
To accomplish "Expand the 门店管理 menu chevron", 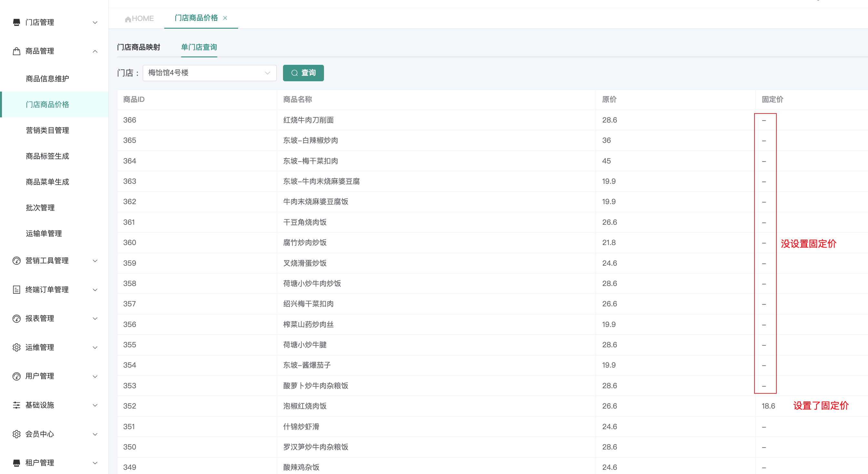I will click(95, 23).
